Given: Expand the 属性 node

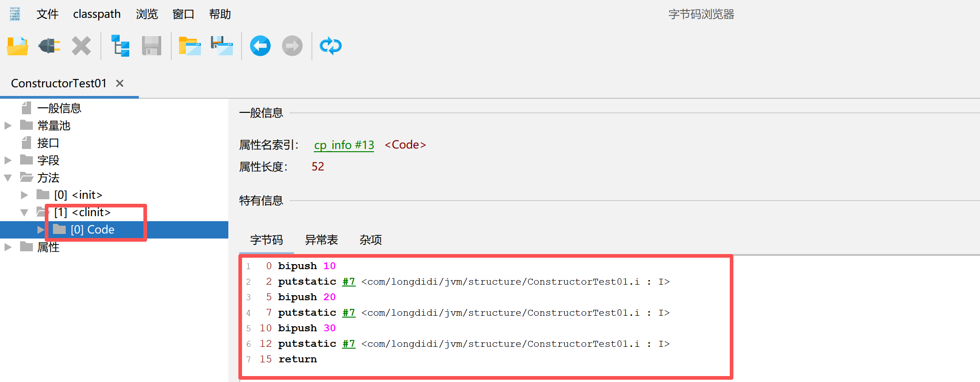Looking at the screenshot, I should pyautogui.click(x=8, y=247).
